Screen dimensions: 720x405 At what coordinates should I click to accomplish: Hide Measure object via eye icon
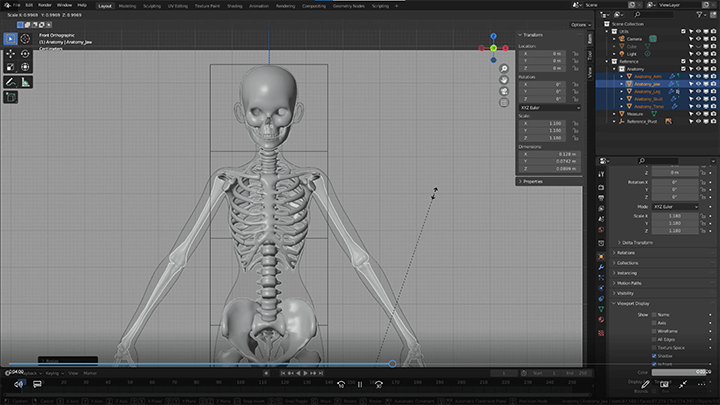tap(698, 114)
